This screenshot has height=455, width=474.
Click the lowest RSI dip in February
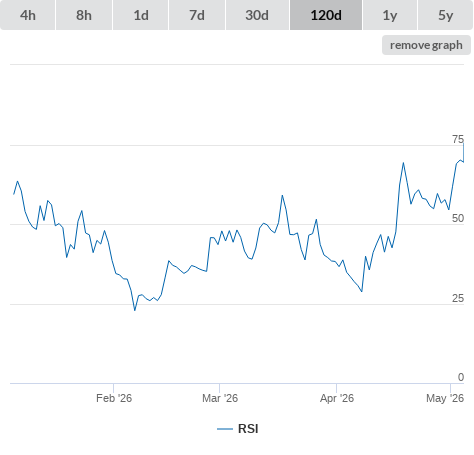point(135,310)
